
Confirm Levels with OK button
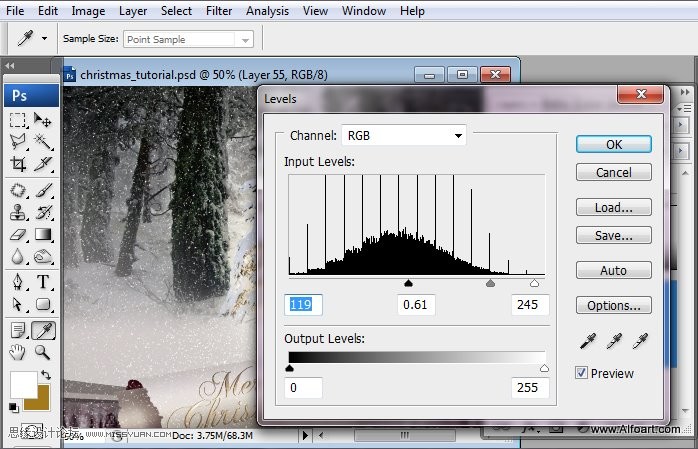pyautogui.click(x=614, y=144)
